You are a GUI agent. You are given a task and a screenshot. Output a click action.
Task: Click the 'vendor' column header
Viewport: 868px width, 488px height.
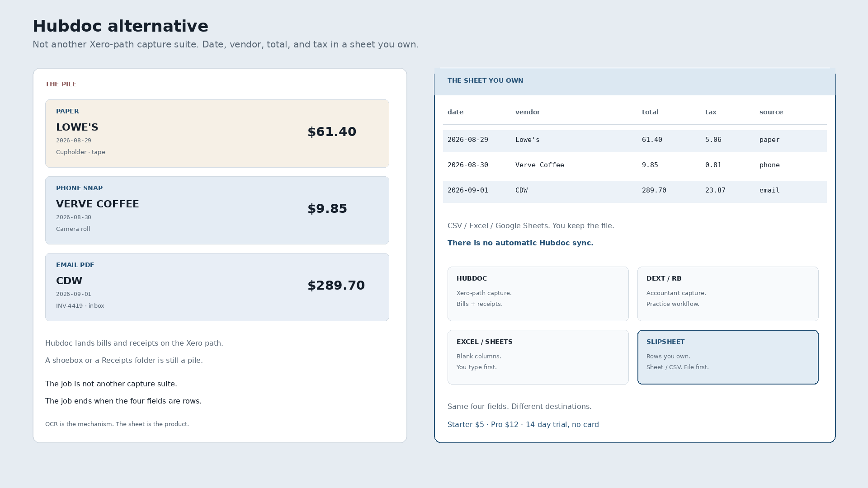528,112
